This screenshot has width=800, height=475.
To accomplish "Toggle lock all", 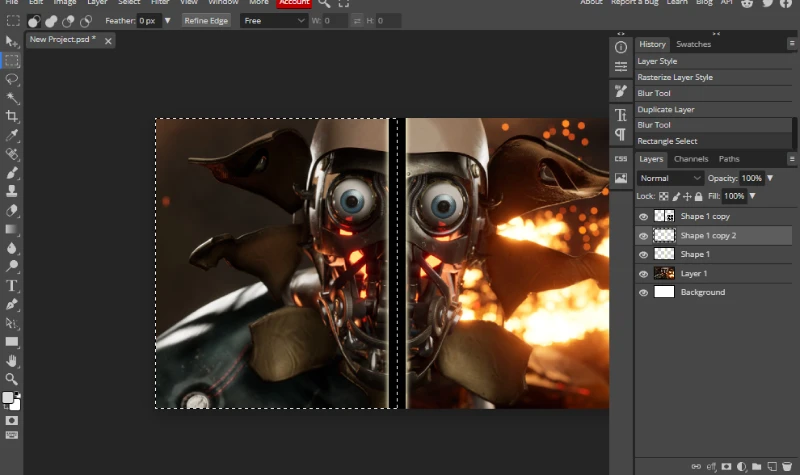I will [x=698, y=196].
